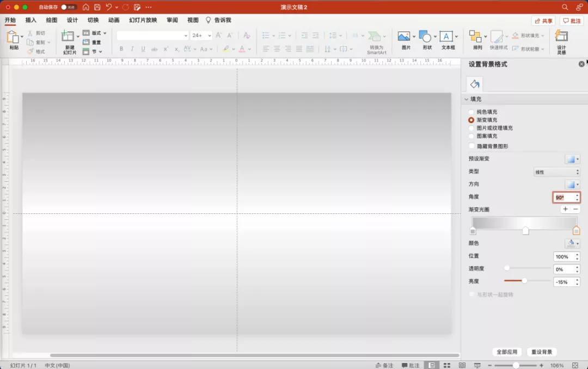This screenshot has height=369, width=588.
Task: Close the 设置背景格式 pane
Action: (581, 64)
